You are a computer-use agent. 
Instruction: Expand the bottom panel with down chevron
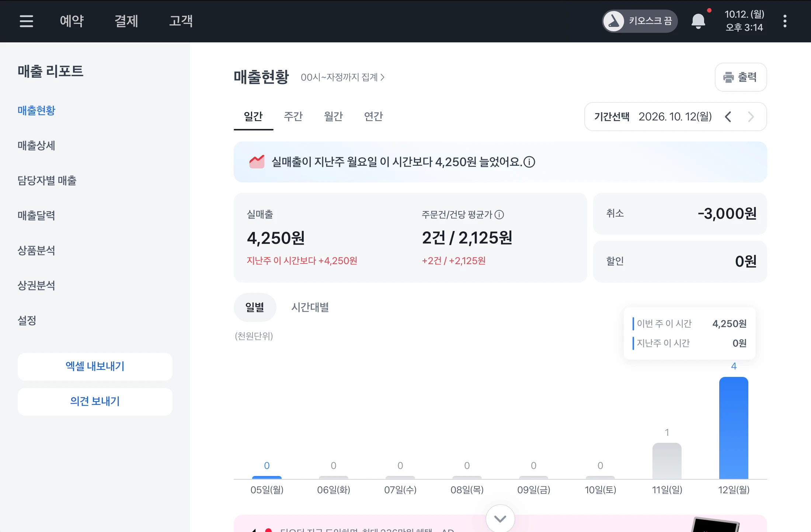pyautogui.click(x=500, y=519)
